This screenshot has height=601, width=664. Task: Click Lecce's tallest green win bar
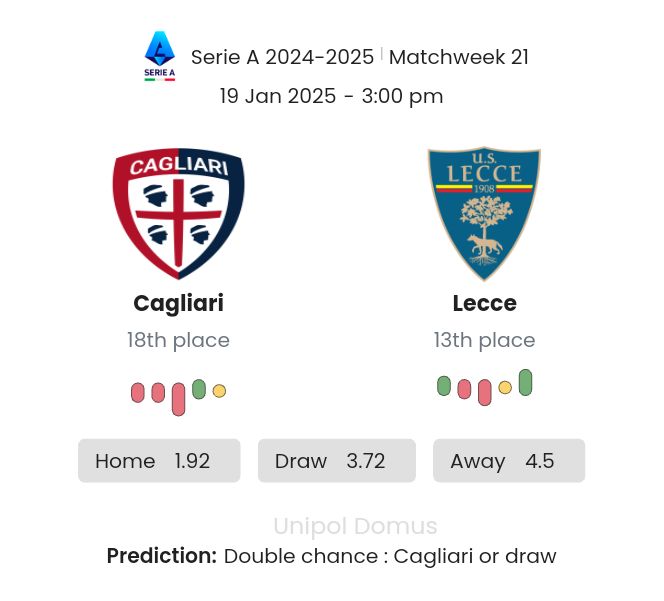pyautogui.click(x=525, y=383)
